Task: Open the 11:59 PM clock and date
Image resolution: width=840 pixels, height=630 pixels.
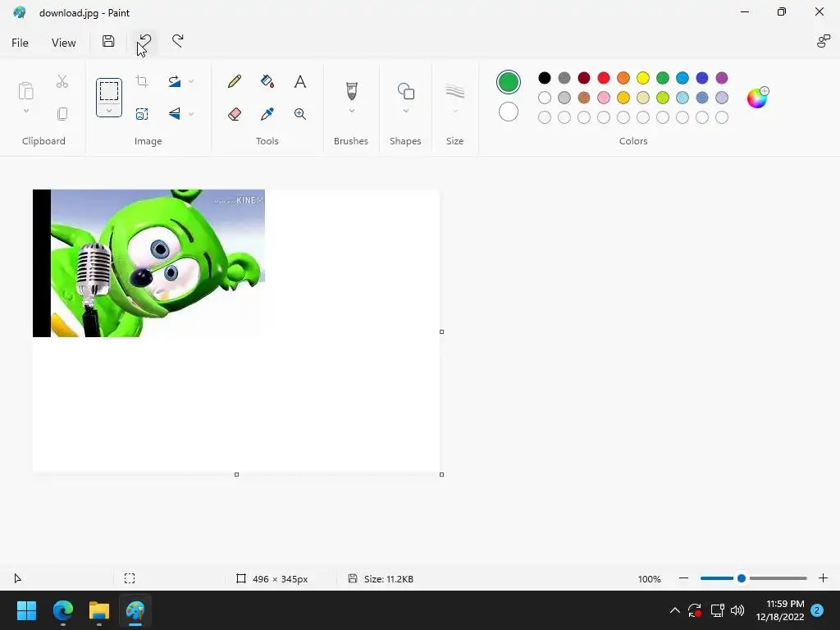Action: [780, 610]
